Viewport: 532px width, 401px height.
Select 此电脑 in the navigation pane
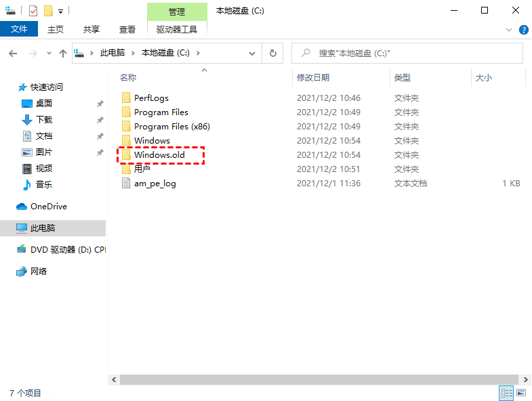pos(43,228)
